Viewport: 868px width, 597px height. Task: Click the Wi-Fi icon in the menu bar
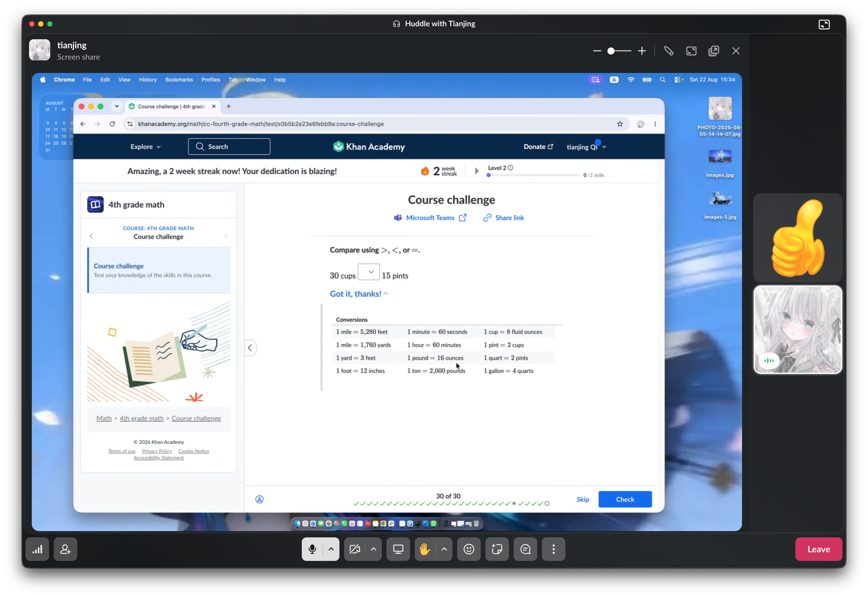(x=631, y=80)
